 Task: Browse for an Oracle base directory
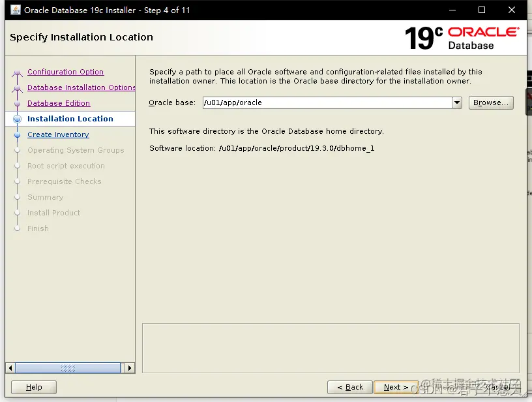click(x=491, y=102)
